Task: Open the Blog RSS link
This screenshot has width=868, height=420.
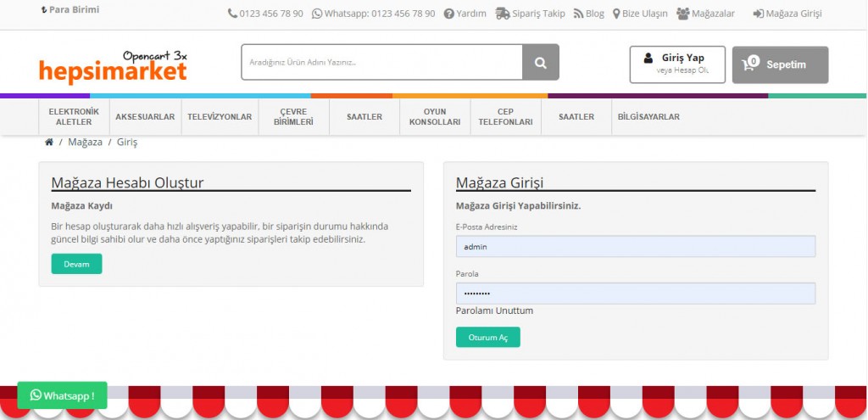Action: (589, 14)
